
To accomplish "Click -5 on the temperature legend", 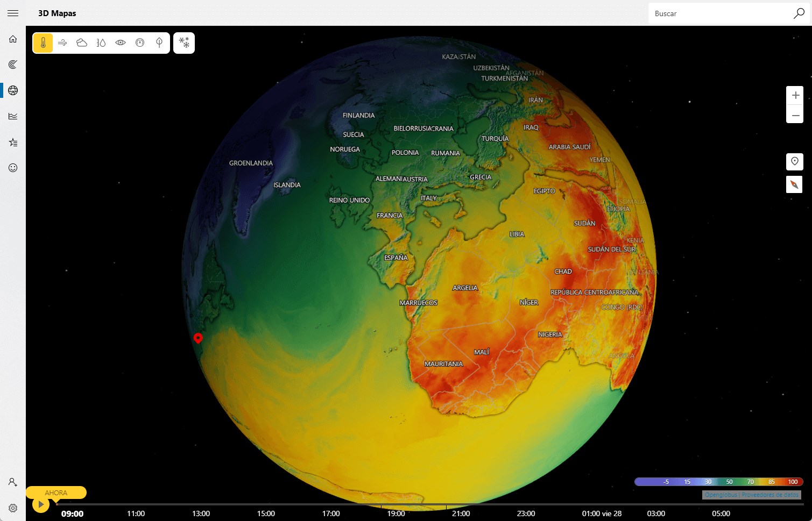I will tap(666, 482).
